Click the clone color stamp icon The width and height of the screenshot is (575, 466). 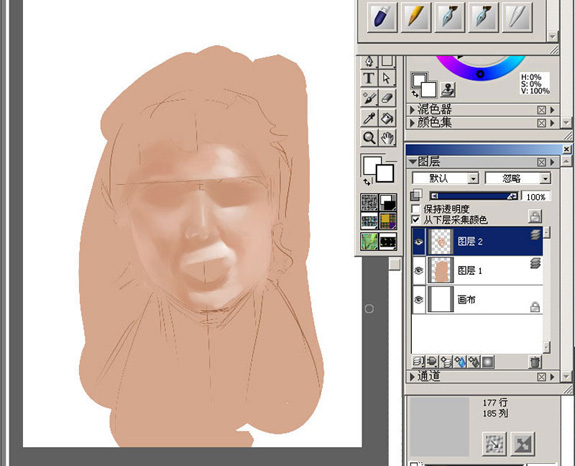click(448, 89)
